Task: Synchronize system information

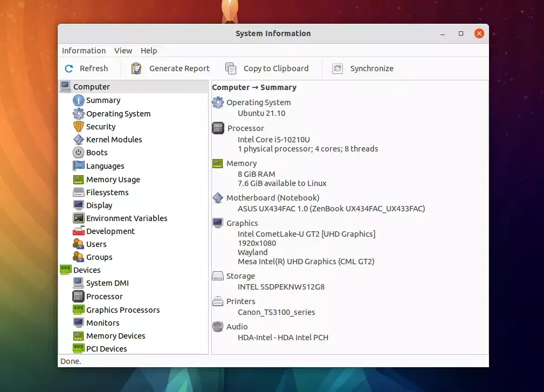Action: [x=338, y=68]
